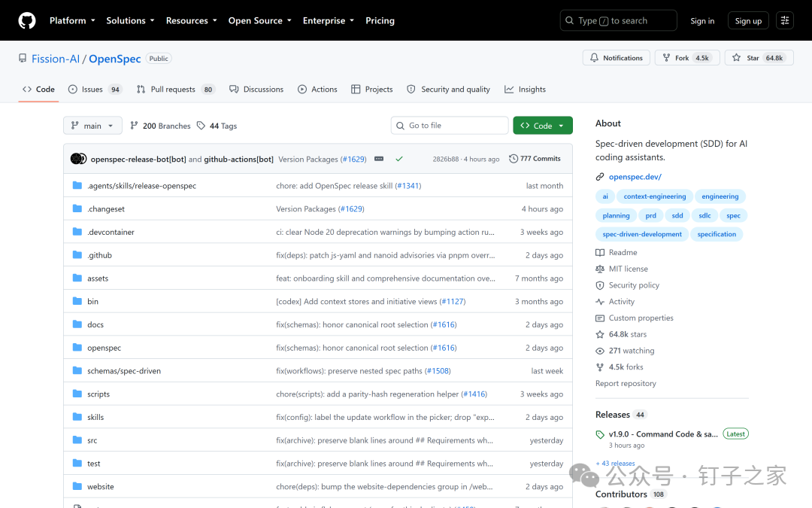Fork the repository with Fork button
The image size is (812, 508).
tap(687, 57)
